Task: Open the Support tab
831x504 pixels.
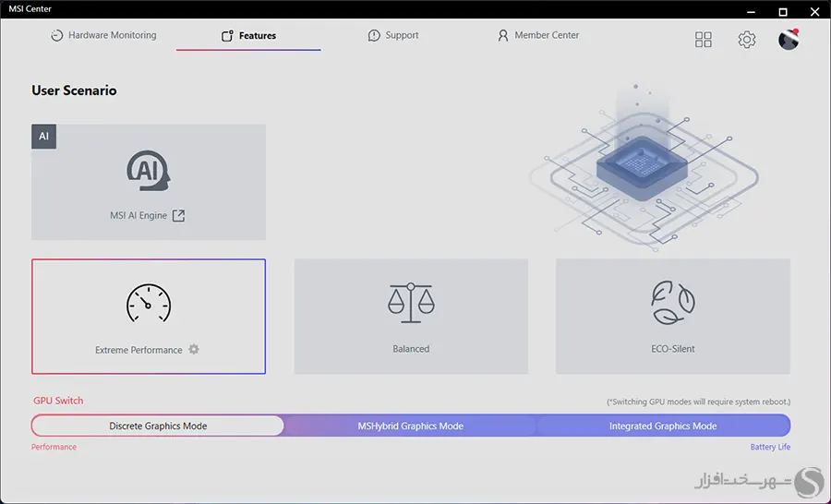Action: 393,36
